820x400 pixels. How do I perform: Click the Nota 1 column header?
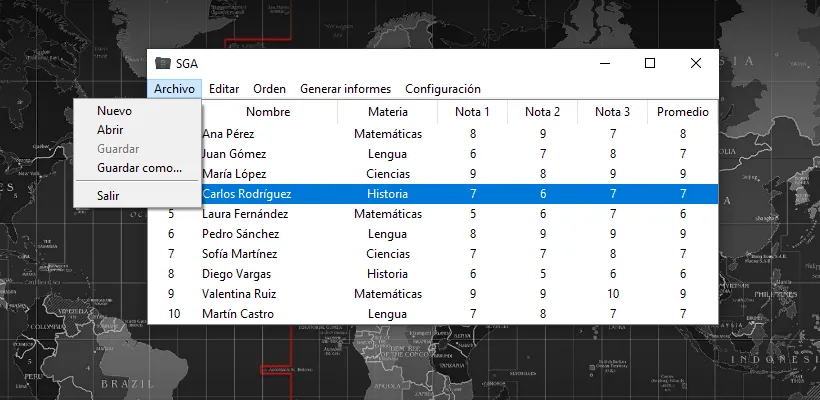pyautogui.click(x=472, y=112)
